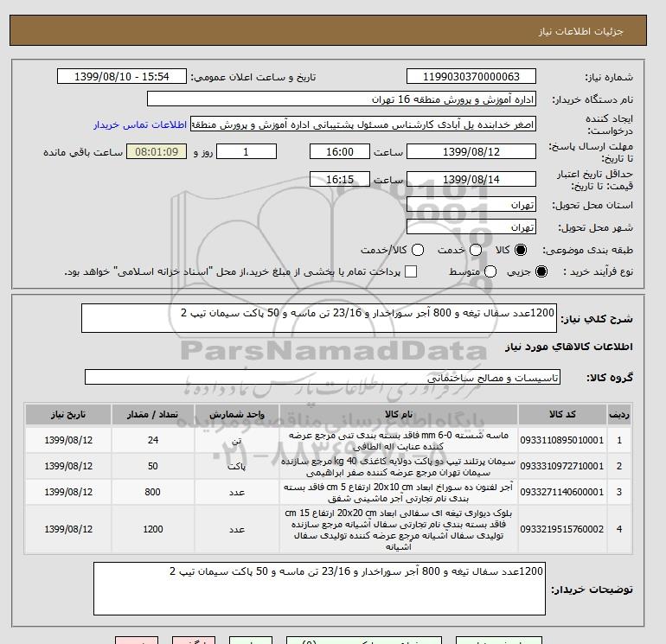Click product code 0933310972710001
666x644 pixels.
tap(562, 466)
